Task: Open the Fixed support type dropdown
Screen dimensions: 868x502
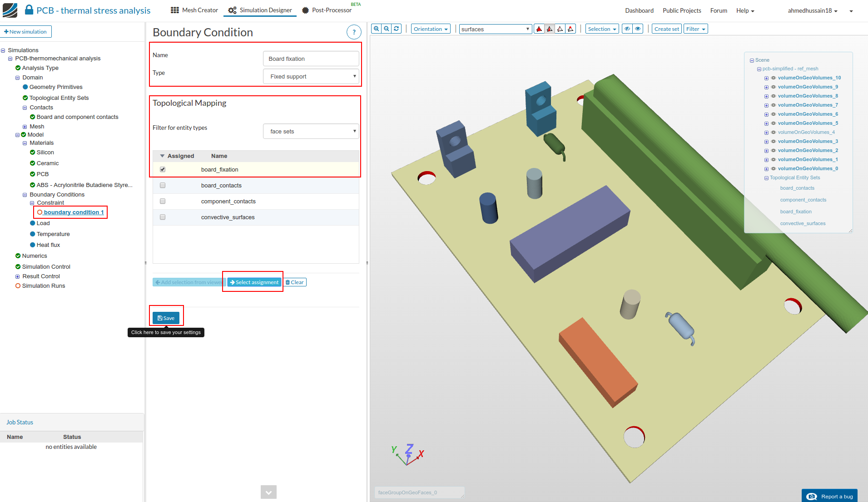Action: click(x=311, y=76)
